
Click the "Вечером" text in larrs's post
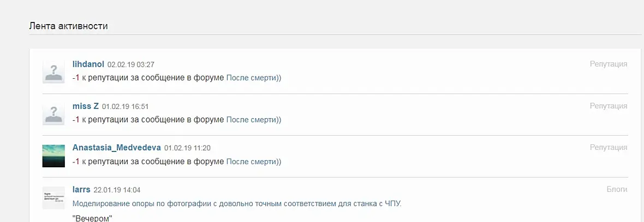tap(92, 218)
